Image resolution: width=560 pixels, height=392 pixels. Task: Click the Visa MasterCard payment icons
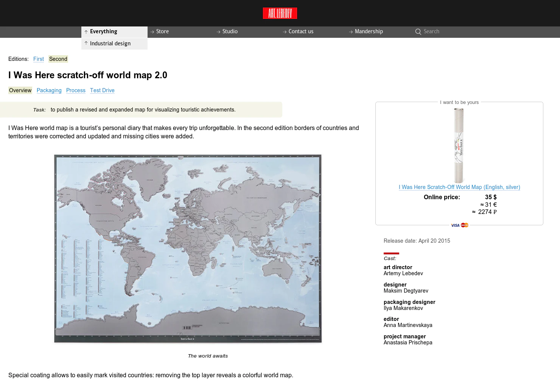[x=459, y=225]
